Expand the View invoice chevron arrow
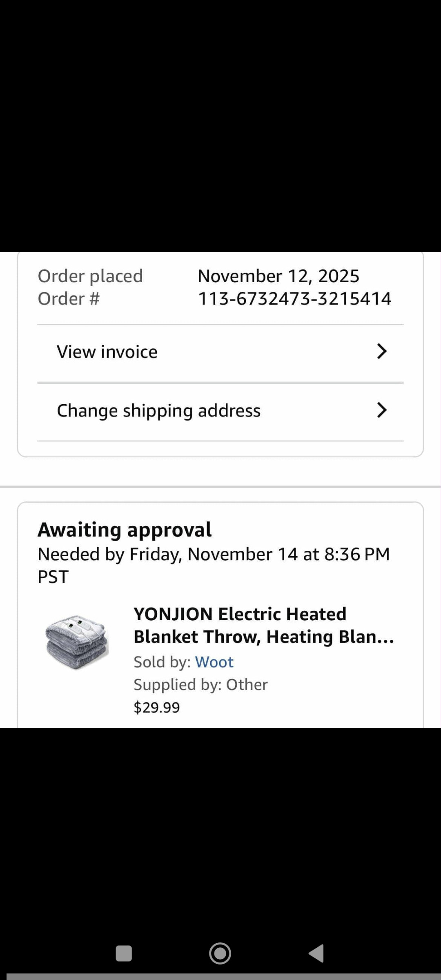 point(381,351)
